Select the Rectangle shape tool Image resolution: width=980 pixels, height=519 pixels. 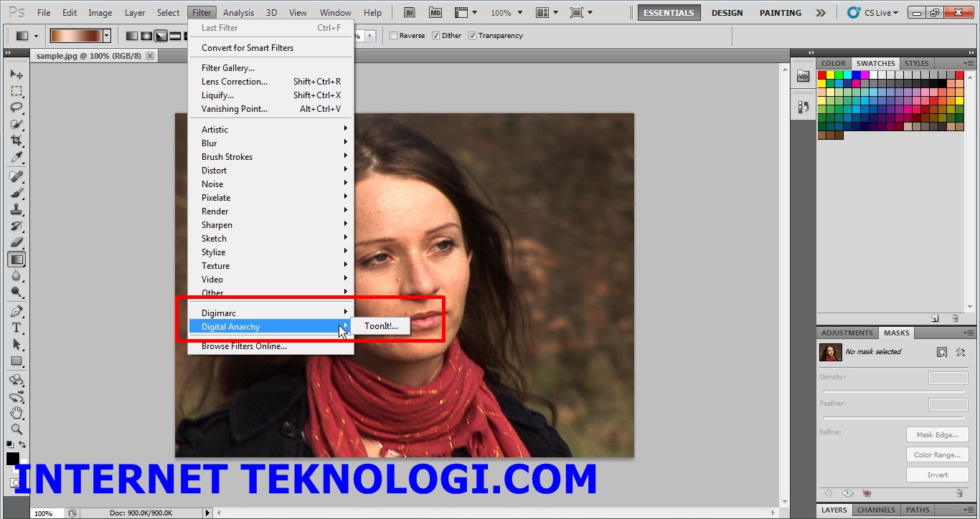[17, 361]
